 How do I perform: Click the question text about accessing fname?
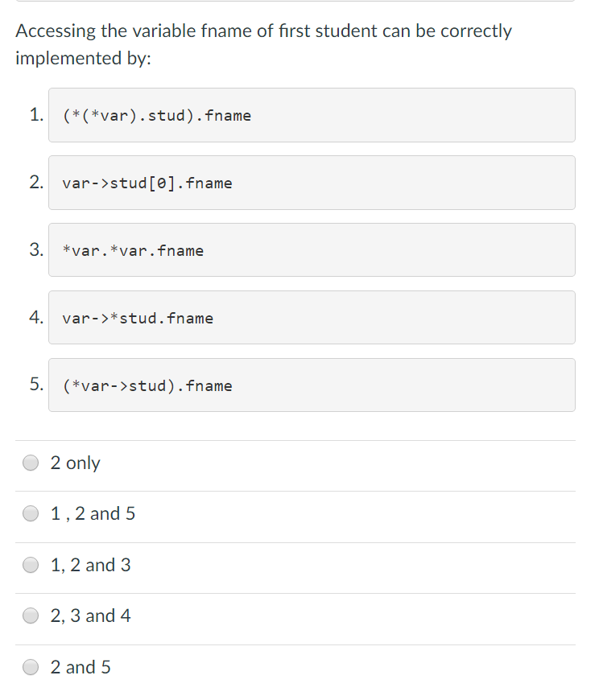point(263,44)
